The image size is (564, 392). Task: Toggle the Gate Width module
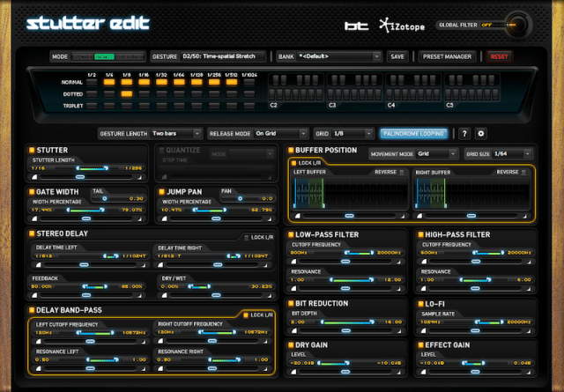(32, 192)
